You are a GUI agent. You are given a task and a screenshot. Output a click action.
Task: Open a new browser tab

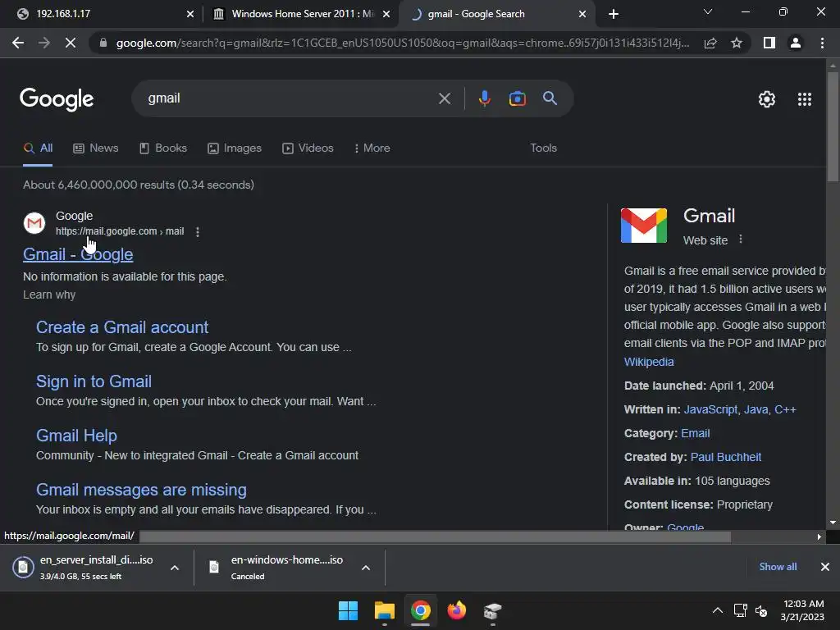click(614, 14)
